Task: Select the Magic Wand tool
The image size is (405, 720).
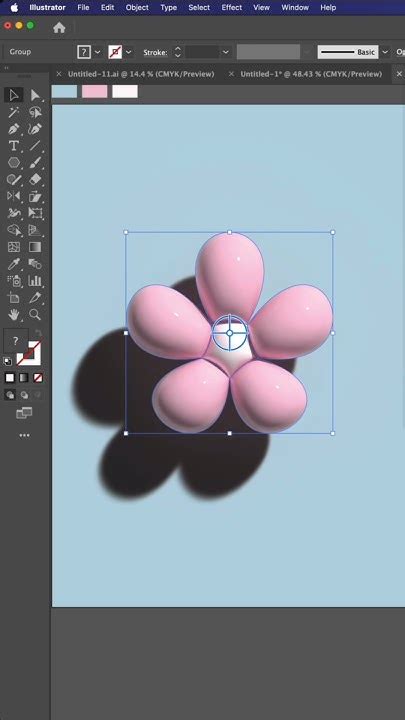Action: [x=14, y=112]
